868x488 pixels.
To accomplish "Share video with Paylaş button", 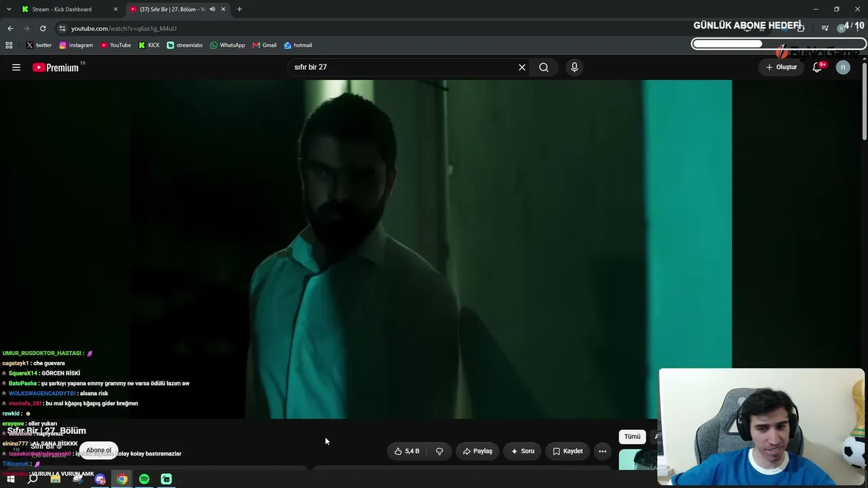I will point(477,451).
